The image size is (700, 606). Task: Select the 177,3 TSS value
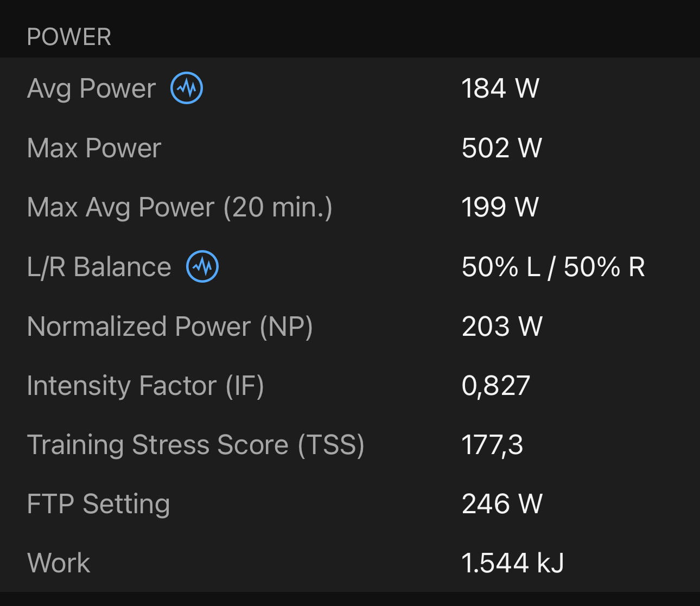[492, 445]
